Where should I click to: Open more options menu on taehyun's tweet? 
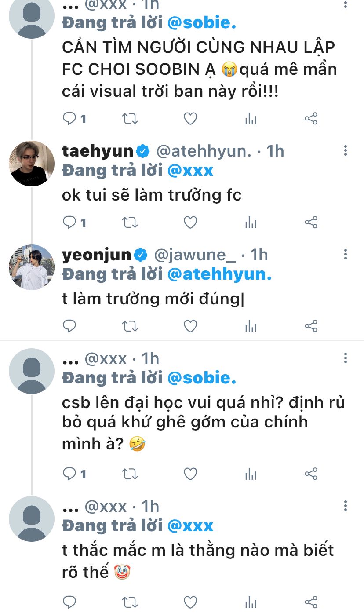[x=346, y=151]
